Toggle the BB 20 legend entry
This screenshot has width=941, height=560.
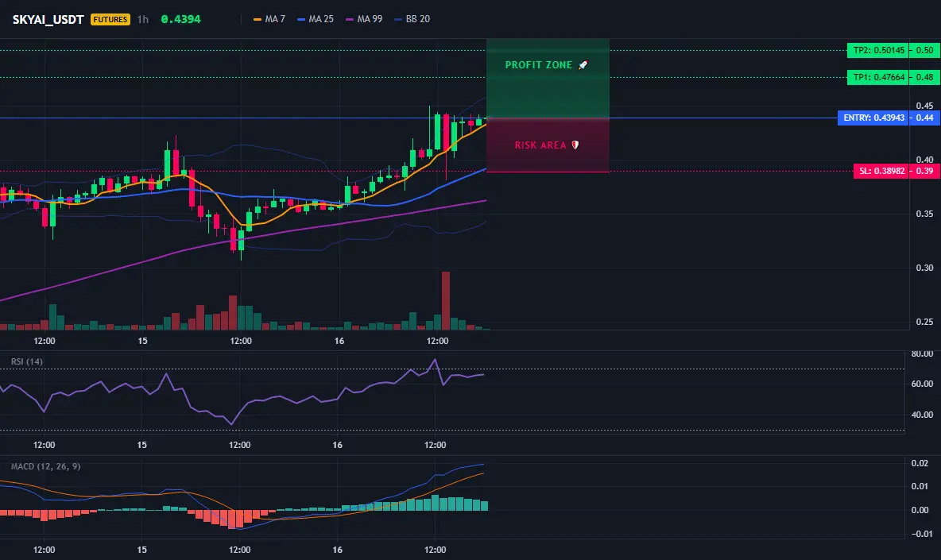click(x=412, y=19)
